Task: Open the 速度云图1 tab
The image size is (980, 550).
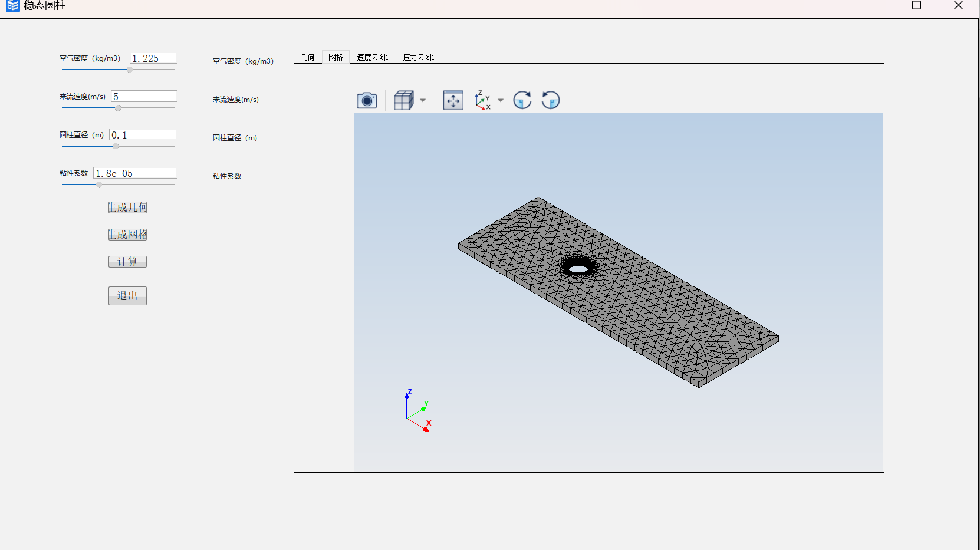Action: pos(373,57)
